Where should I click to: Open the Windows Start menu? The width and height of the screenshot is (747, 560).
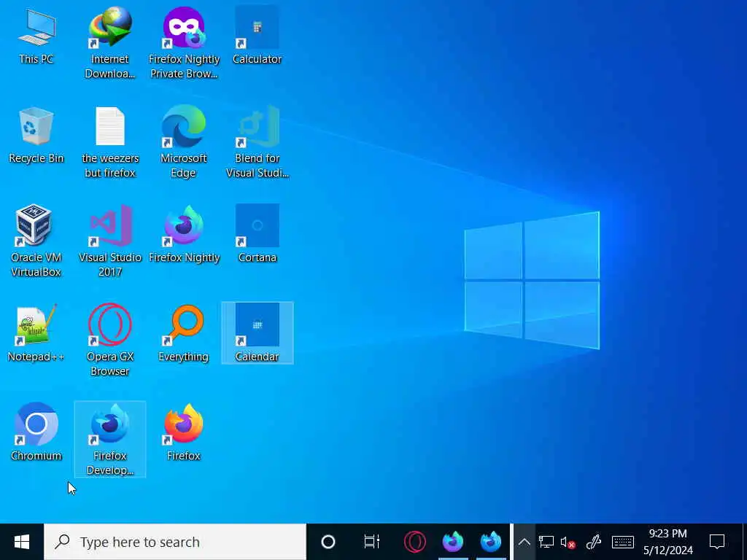(x=22, y=542)
